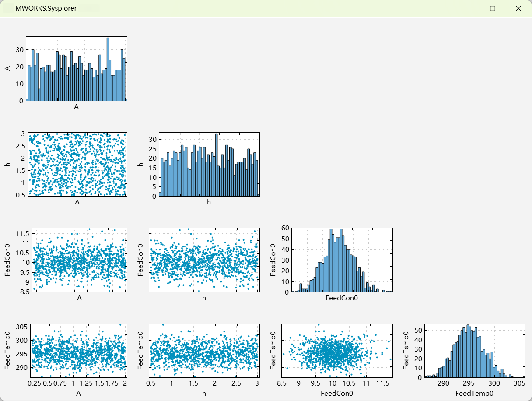Viewport: 532px width, 401px height.
Task: Click the FeedTemp0 y-axis label of FeedTemp0 histogram
Action: 406,350
